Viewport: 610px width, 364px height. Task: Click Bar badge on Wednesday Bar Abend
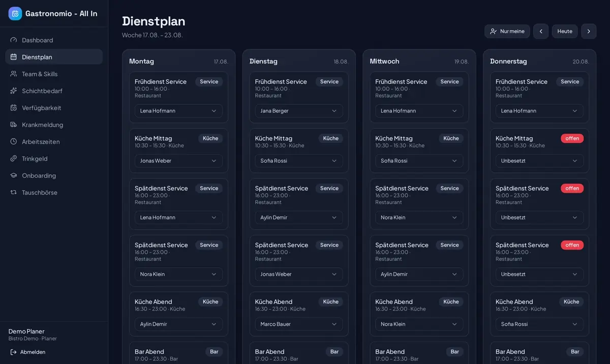coord(455,352)
